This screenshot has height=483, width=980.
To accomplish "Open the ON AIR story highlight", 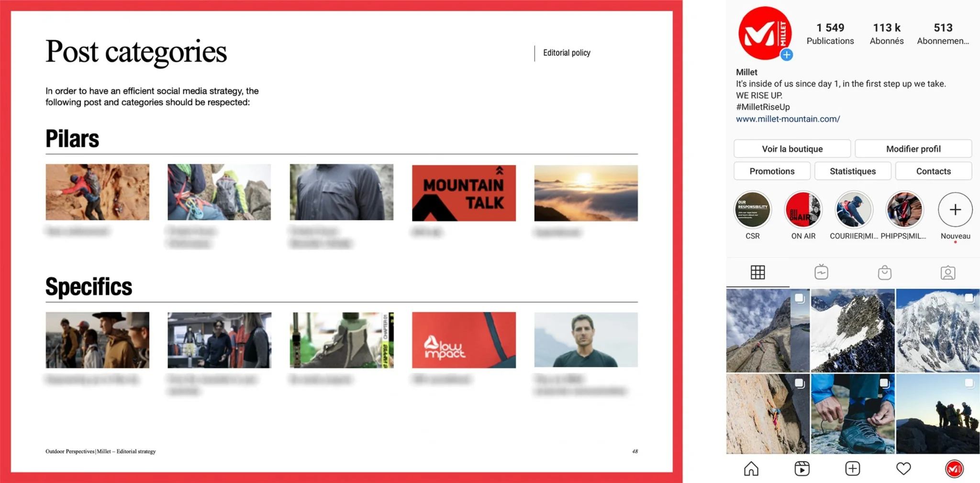I will [x=803, y=209].
